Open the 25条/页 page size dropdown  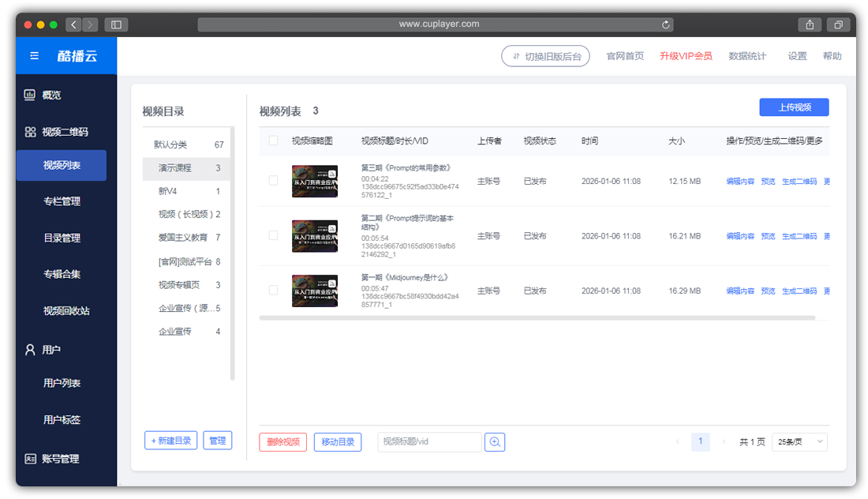(799, 442)
